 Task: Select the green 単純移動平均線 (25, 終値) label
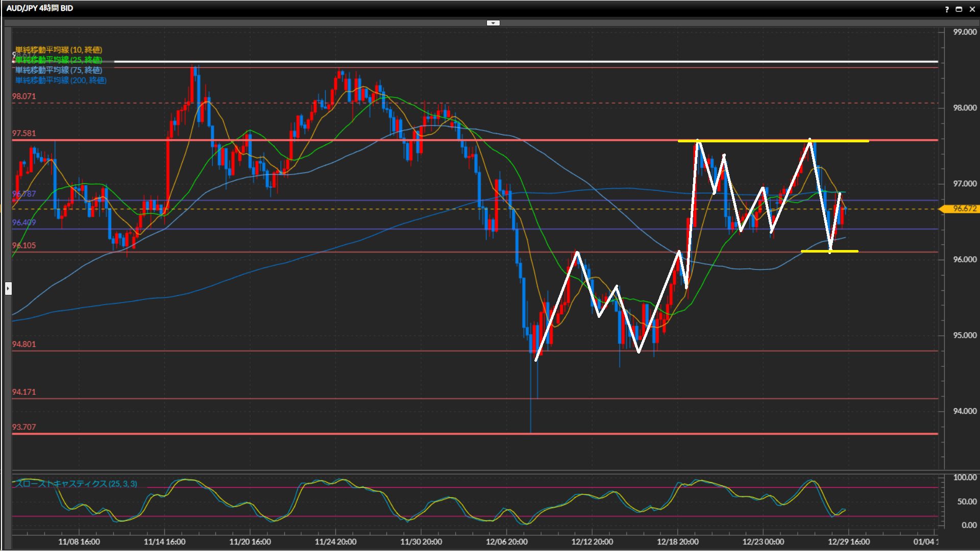(58, 60)
